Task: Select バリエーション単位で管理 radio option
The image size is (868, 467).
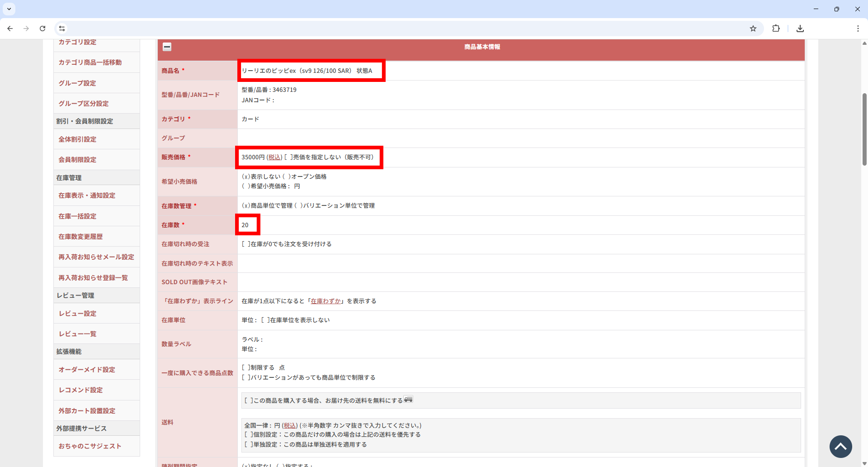Action: pyautogui.click(x=299, y=206)
